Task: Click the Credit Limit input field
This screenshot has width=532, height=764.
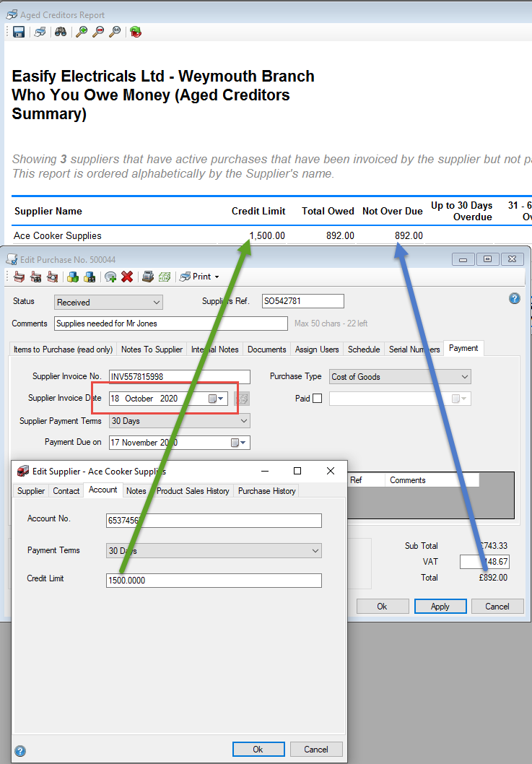Action: (x=213, y=581)
